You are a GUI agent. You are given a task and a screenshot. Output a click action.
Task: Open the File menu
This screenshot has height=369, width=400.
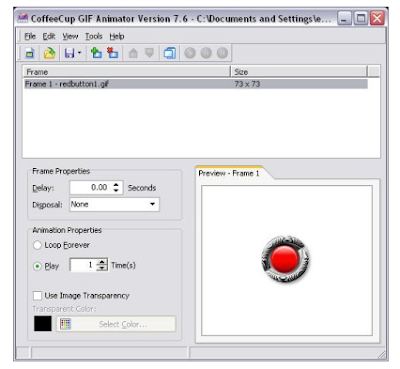coord(30,36)
